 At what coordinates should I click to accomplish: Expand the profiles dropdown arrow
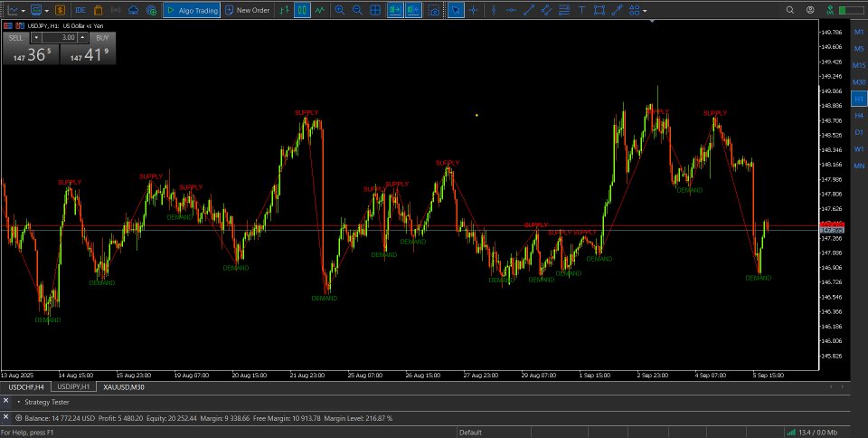[x=47, y=11]
